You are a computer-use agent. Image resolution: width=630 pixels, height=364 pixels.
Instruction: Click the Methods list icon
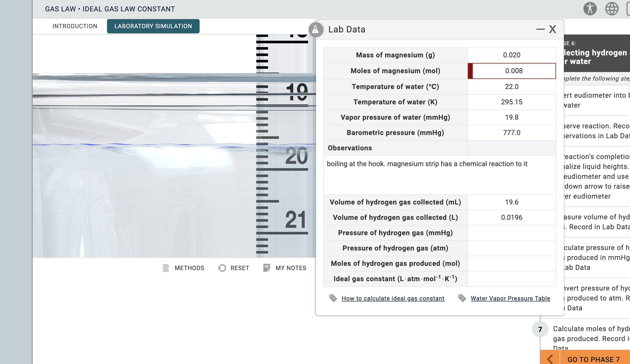(165, 268)
